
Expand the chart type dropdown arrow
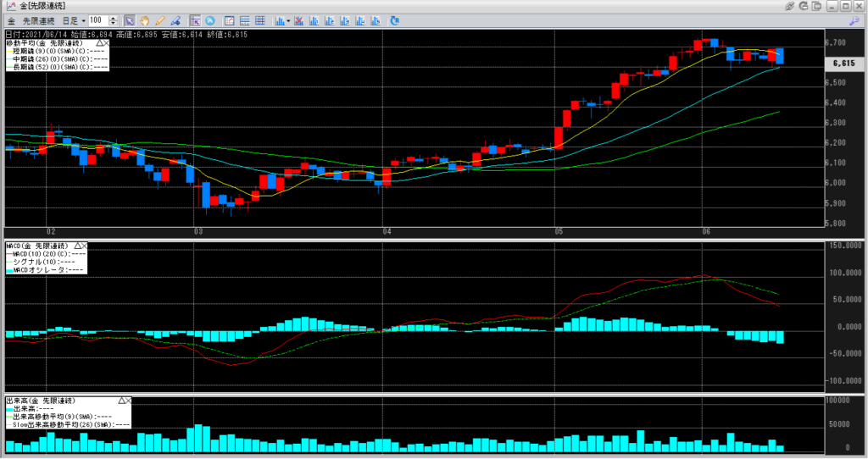[290, 19]
